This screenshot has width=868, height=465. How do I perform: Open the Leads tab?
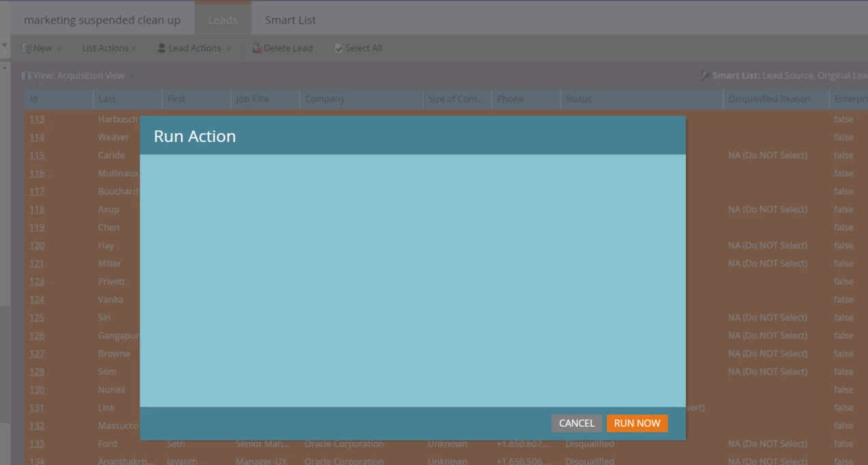(x=222, y=20)
